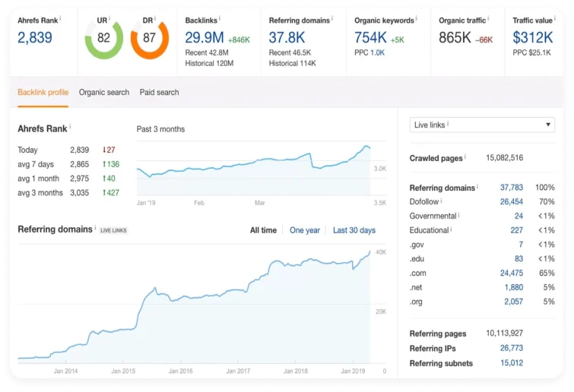Click info icon beside Referring domains metric
Image resolution: width=574 pixels, height=392 pixels.
coord(333,19)
